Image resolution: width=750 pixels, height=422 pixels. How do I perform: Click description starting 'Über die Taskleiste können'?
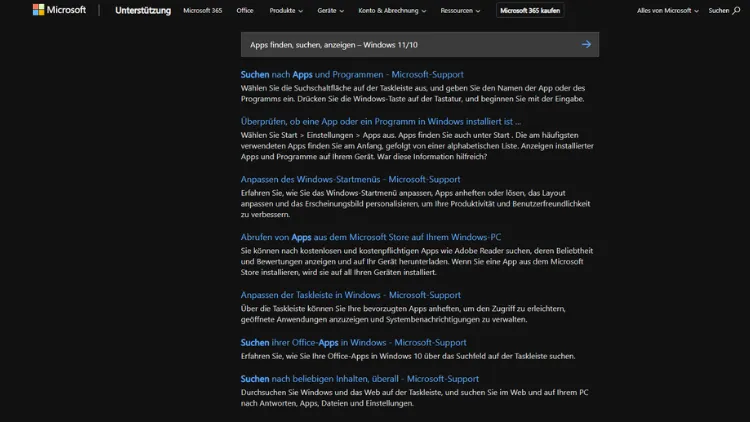click(403, 314)
